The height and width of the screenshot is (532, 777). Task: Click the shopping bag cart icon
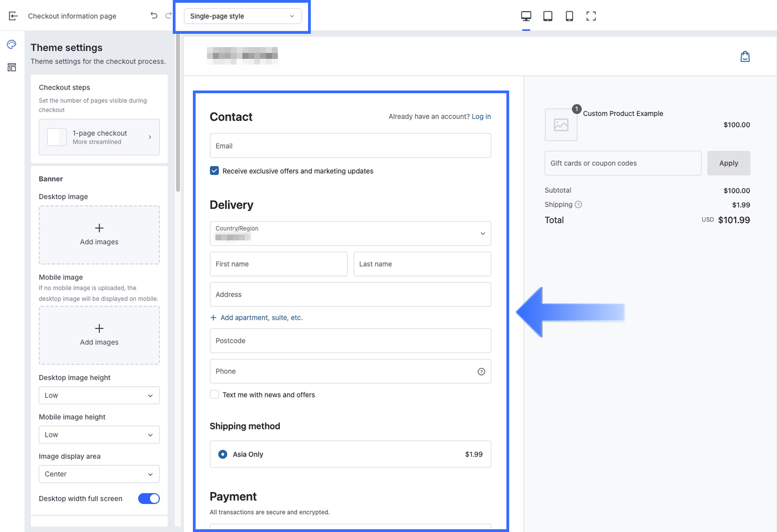tap(745, 56)
